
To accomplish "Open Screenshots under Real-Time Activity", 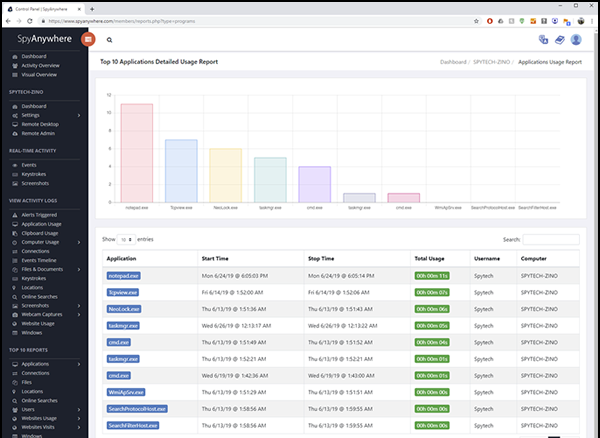I will pos(35,183).
